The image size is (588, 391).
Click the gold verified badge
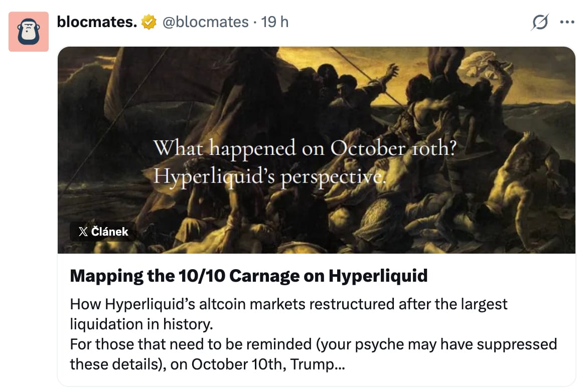coord(149,22)
